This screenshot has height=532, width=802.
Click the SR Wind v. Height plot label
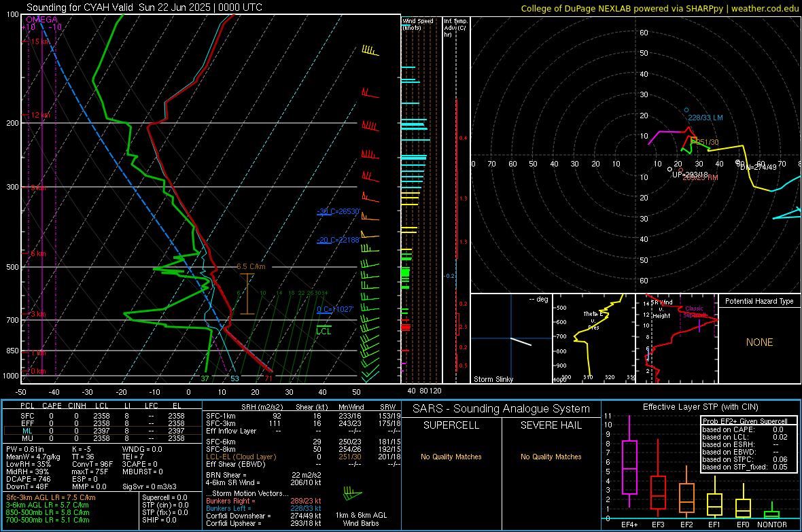[x=661, y=309]
